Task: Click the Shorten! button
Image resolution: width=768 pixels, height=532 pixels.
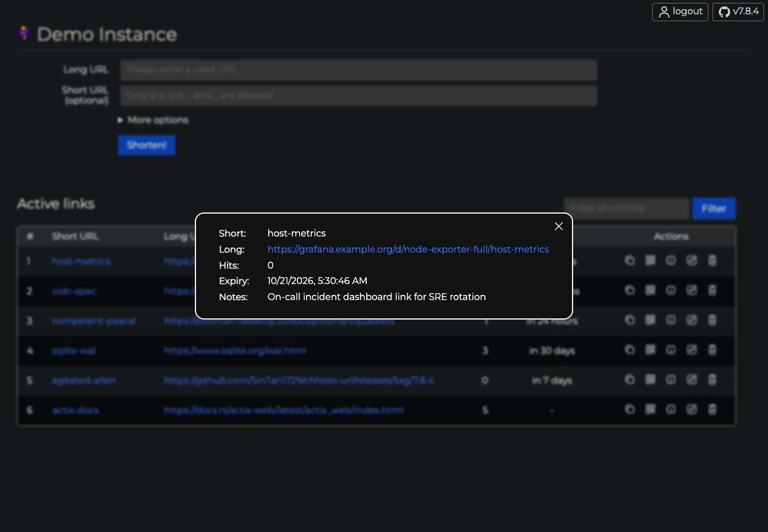Action: 147,145
